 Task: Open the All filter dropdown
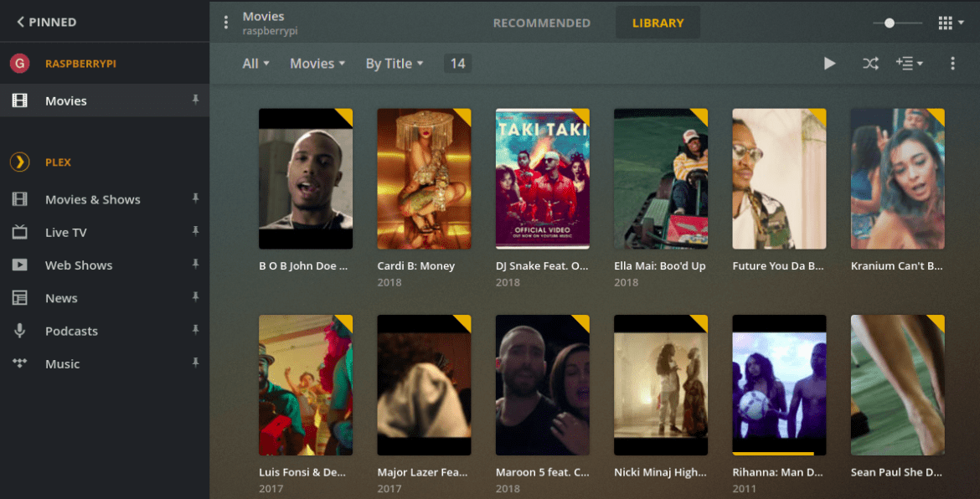pyautogui.click(x=255, y=64)
